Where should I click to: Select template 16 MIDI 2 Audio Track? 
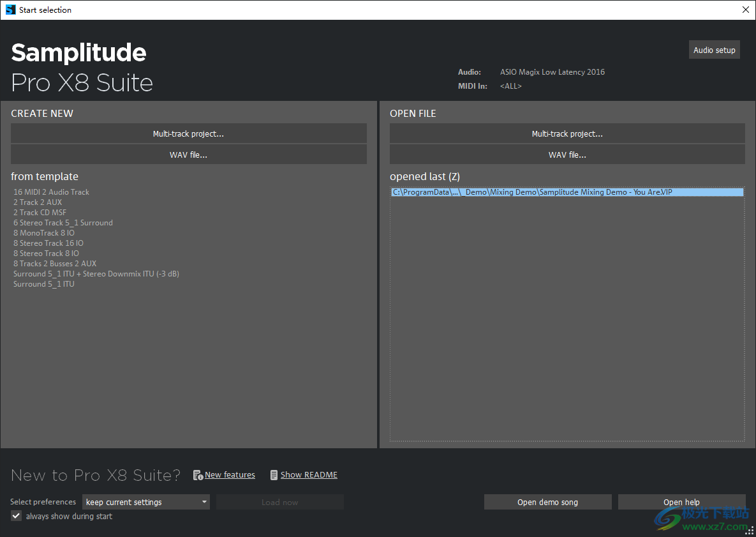(x=51, y=192)
